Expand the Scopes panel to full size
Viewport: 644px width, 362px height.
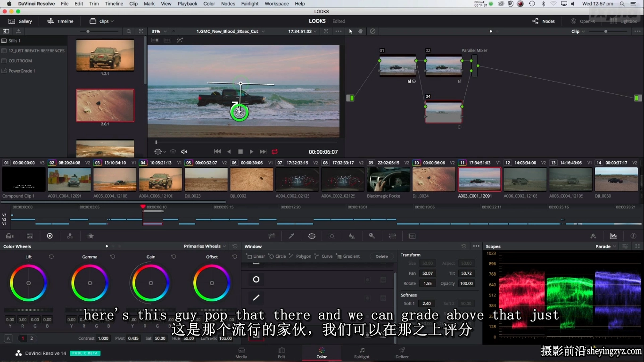tap(637, 246)
